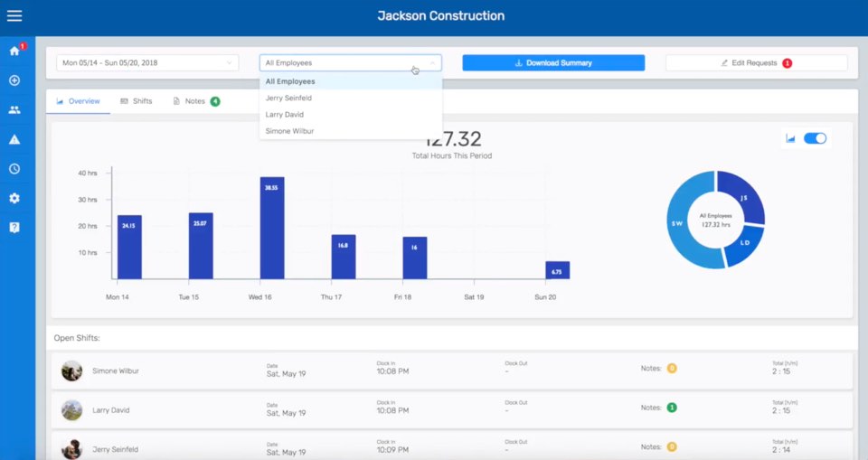Screen dimensions: 868x460
Task: Select Jerry Seinfeld from employee list
Action: [x=289, y=98]
